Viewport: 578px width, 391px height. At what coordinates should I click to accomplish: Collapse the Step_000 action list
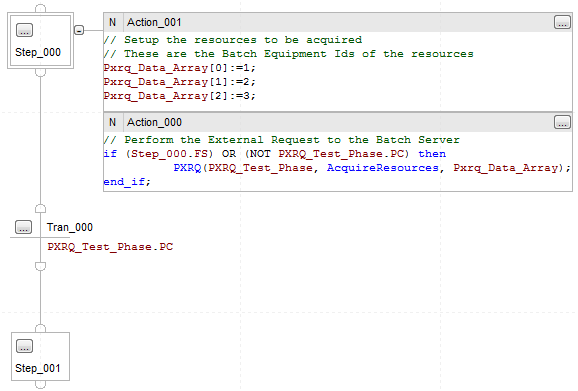(79, 30)
